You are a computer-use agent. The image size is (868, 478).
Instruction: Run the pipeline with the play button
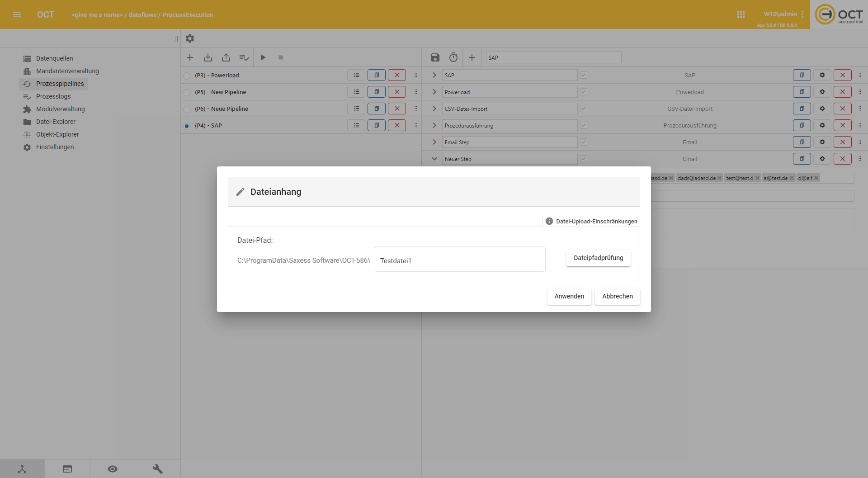[263, 57]
